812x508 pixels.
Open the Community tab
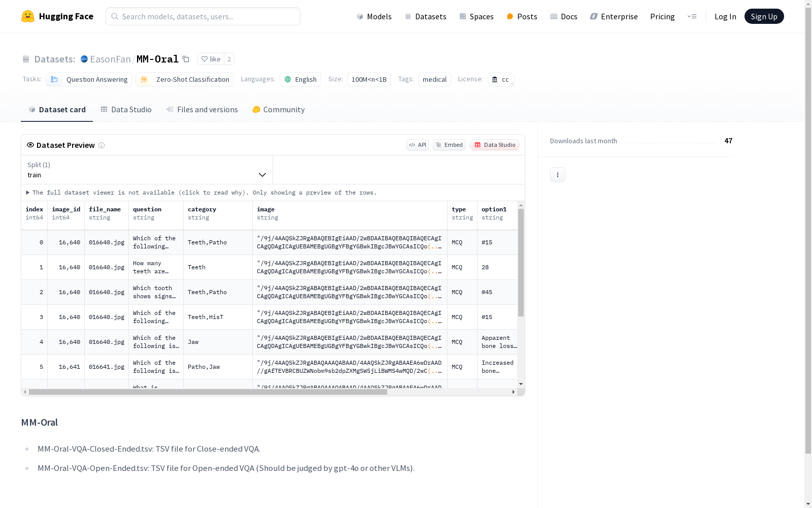pos(279,110)
